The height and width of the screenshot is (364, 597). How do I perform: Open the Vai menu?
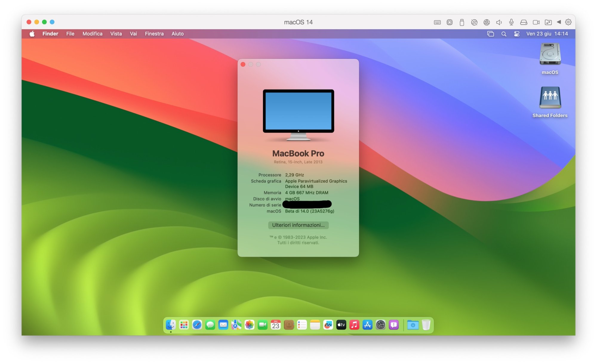[x=133, y=34]
